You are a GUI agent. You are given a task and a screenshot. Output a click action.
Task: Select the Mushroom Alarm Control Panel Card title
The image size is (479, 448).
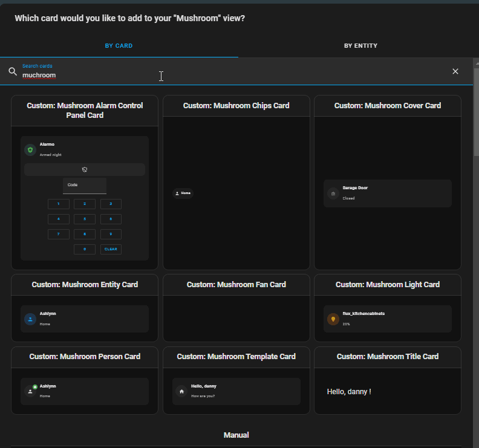pyautogui.click(x=85, y=110)
